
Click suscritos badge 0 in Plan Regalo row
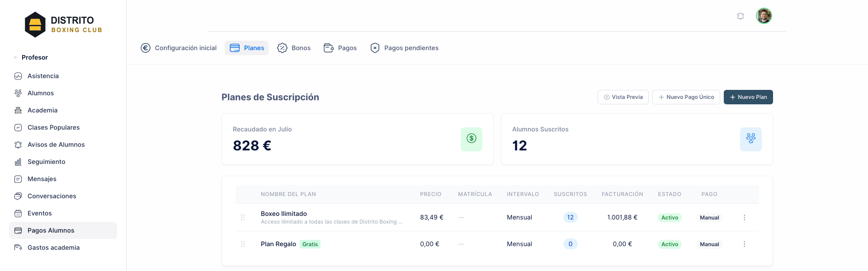pyautogui.click(x=571, y=244)
